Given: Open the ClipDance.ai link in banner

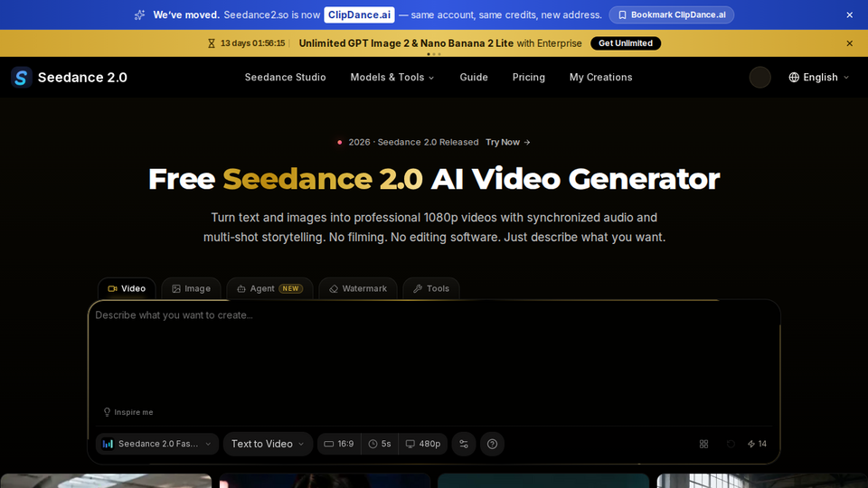Looking at the screenshot, I should pos(359,15).
